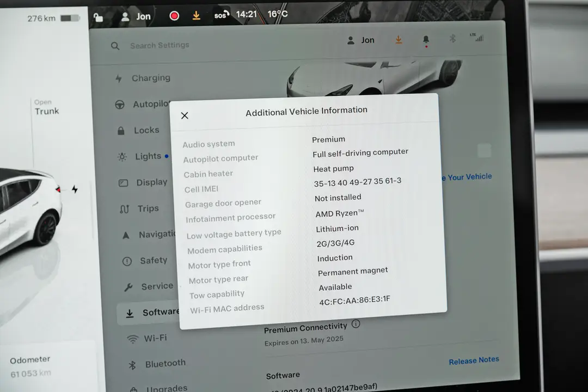Viewport: 588px width, 392px height.
Task: Click the Bluetooth icon in the sidebar
Action: [x=132, y=365]
